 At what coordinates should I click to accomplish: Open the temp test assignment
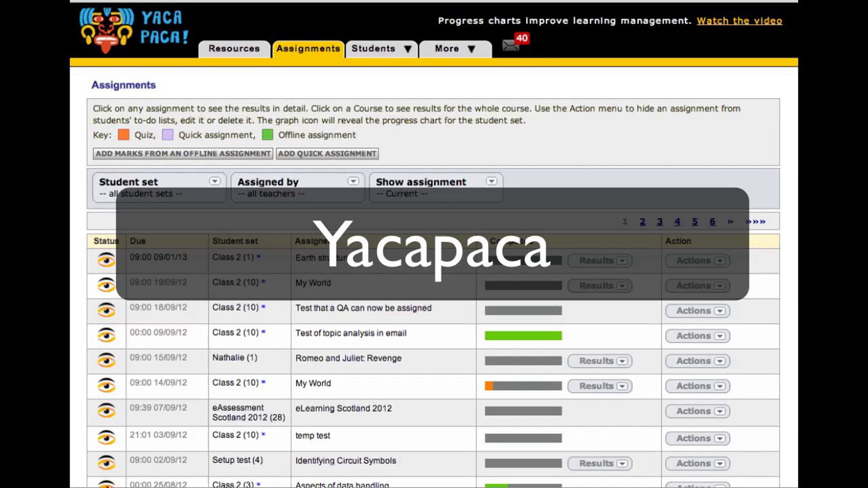(313, 436)
